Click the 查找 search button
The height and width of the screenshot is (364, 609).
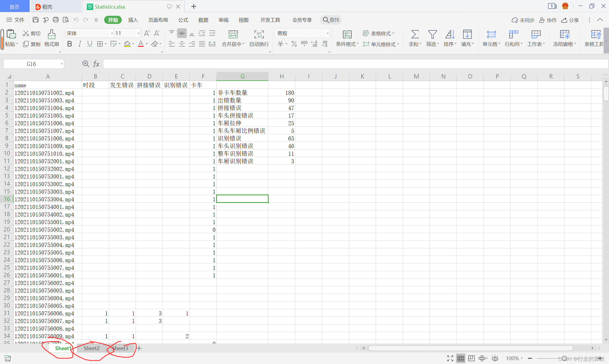pyautogui.click(x=331, y=20)
